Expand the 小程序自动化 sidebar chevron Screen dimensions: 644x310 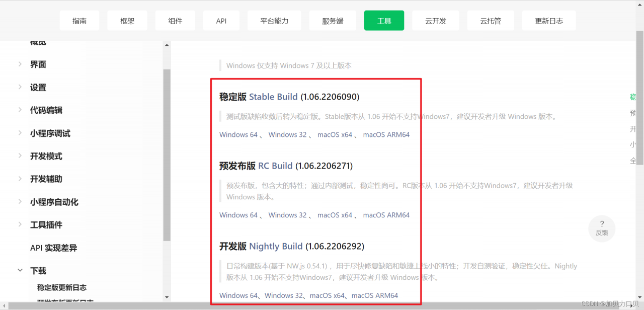[20, 201]
